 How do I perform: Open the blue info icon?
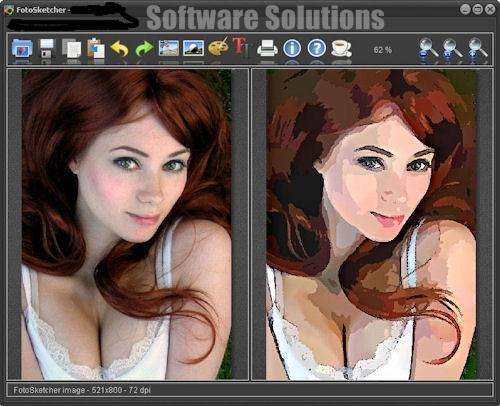click(292, 48)
